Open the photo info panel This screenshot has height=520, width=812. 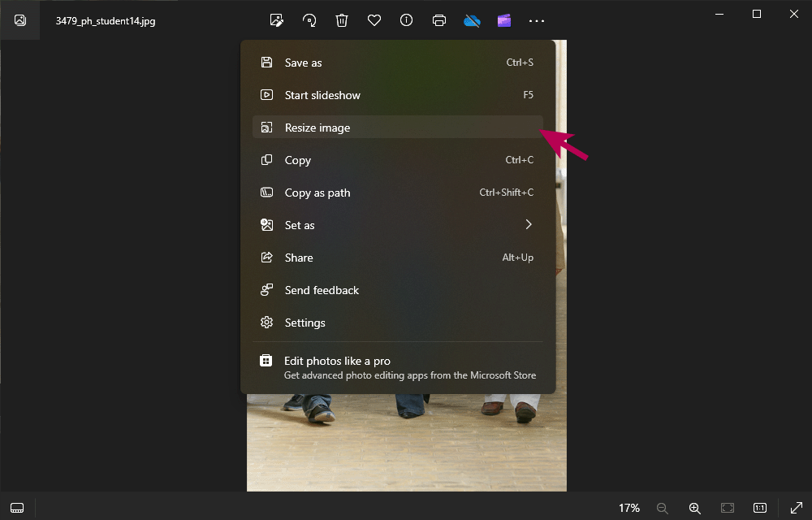[406, 20]
